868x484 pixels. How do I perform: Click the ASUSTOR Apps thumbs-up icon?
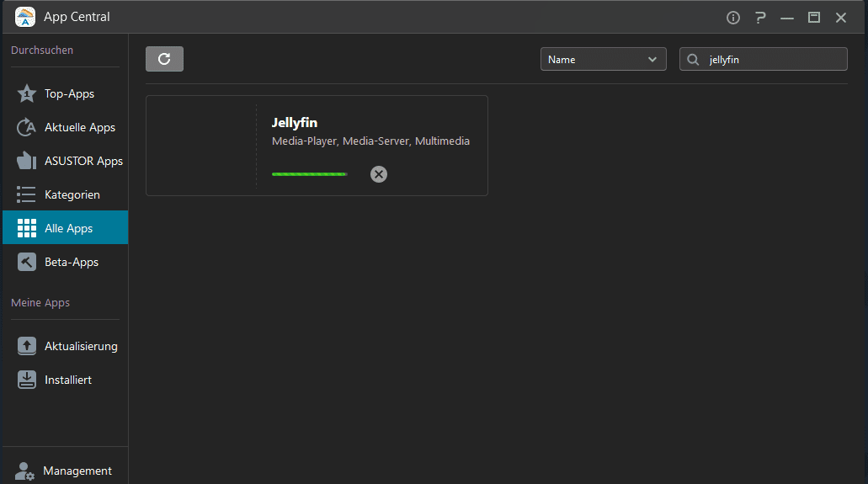27,161
